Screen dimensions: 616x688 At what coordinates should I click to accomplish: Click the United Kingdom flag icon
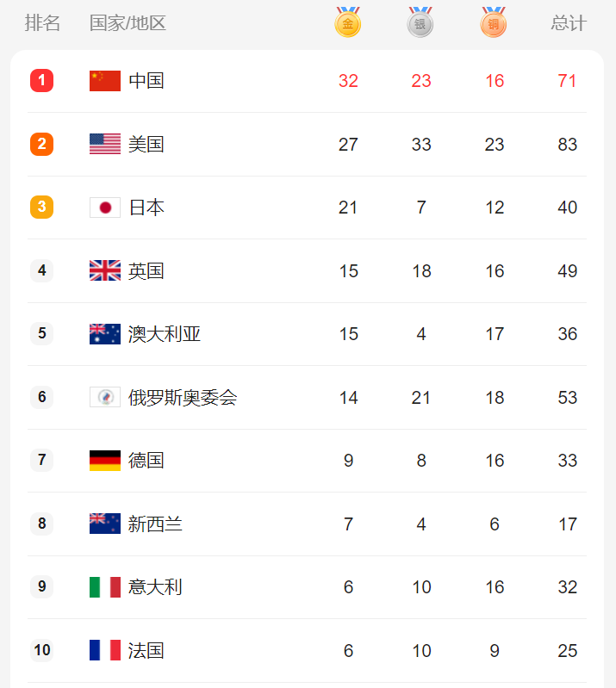click(x=105, y=270)
